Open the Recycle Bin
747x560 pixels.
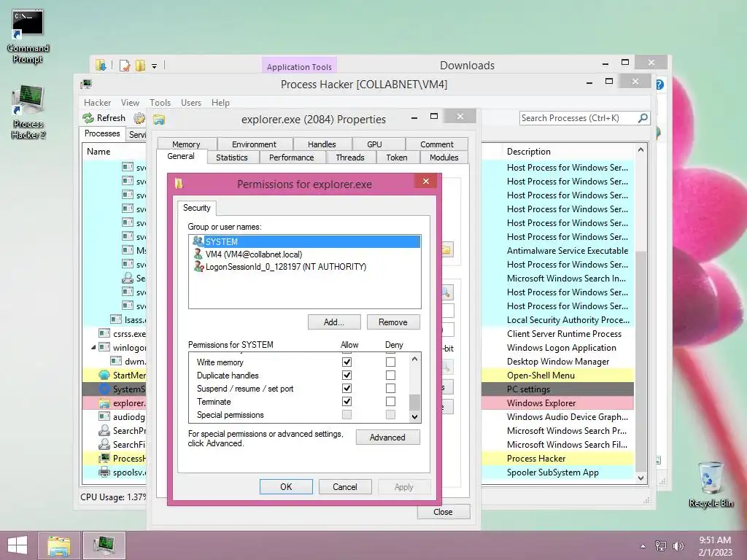click(711, 484)
